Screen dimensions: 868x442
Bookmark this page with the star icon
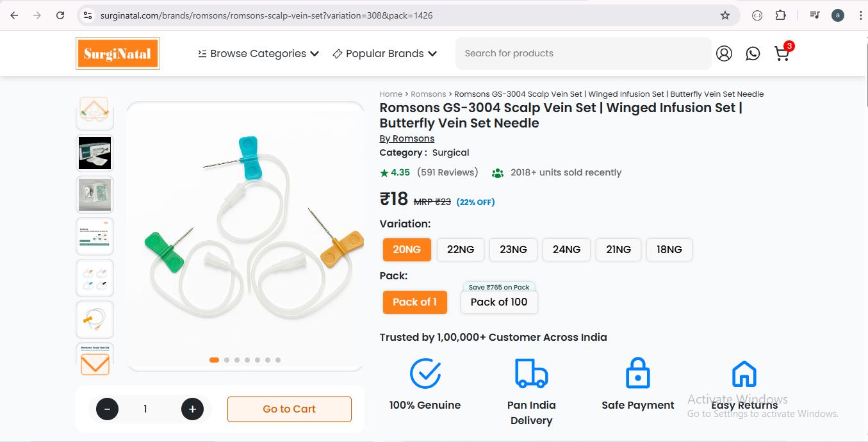click(x=725, y=15)
